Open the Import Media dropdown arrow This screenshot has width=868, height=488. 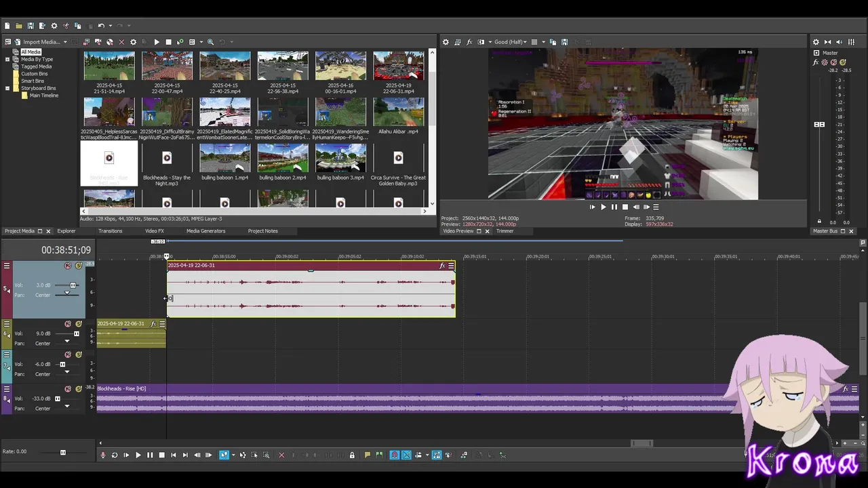pos(65,42)
